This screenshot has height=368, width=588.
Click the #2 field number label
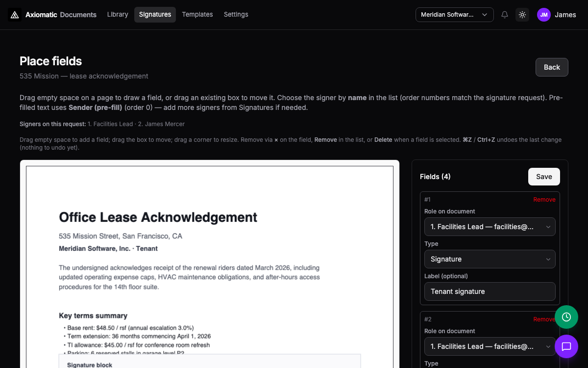click(x=428, y=319)
